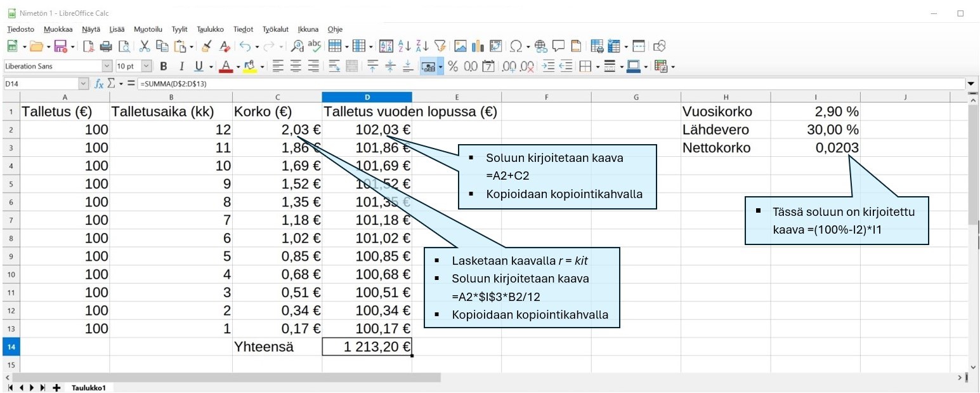Open the Name Box dropdown showing D14
Image resolution: width=980 pixels, height=393 pixels.
84,84
